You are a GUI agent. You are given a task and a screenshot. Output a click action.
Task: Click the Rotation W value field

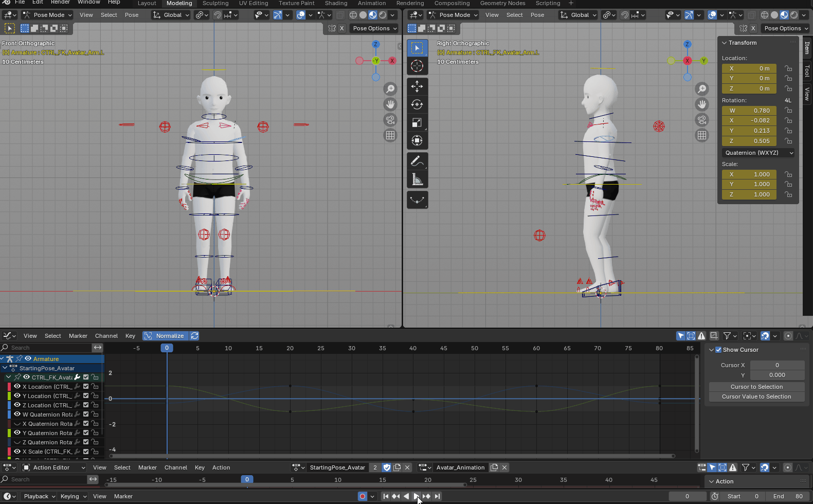click(x=749, y=111)
